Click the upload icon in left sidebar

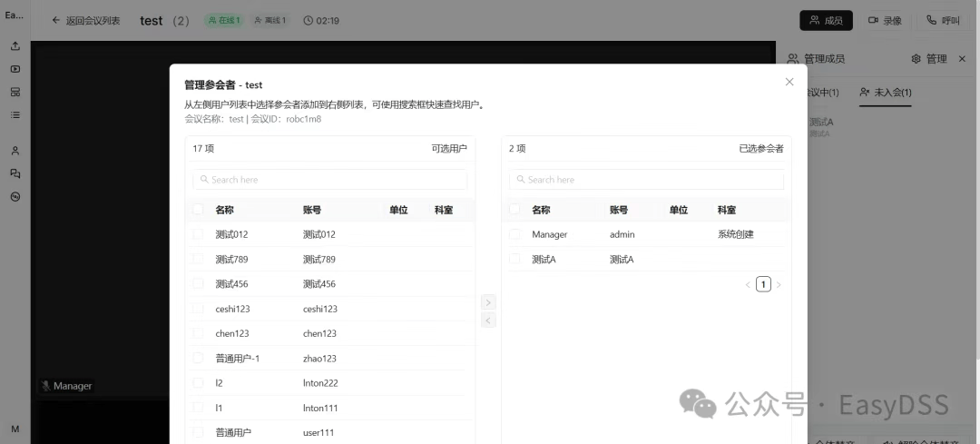pos(15,46)
